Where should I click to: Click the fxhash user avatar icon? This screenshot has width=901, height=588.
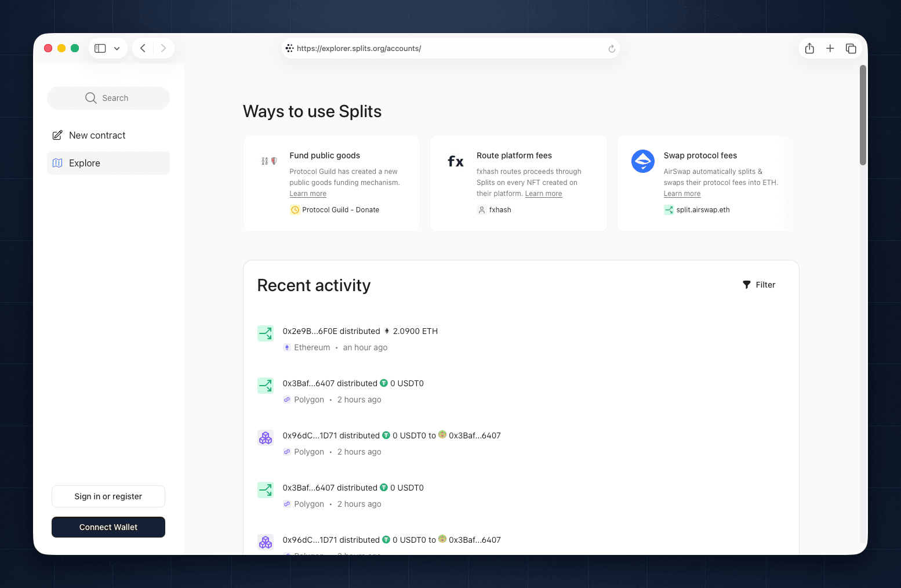click(x=482, y=210)
